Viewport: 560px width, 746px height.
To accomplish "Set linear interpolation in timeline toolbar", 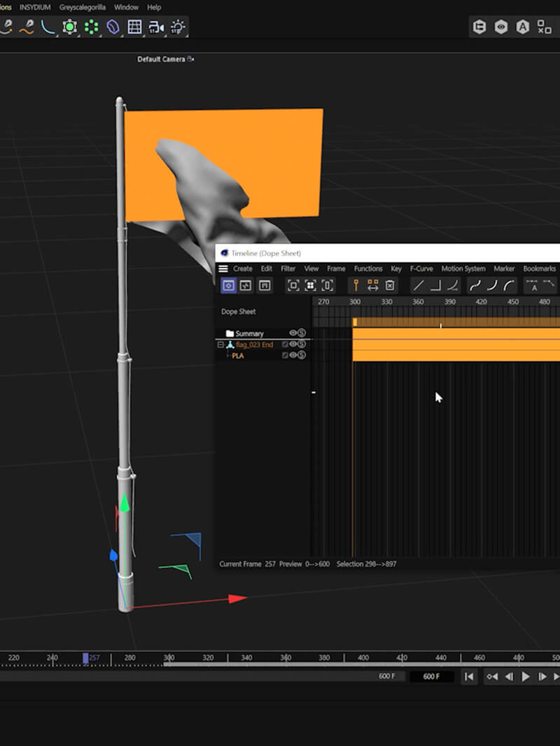I will [418, 286].
